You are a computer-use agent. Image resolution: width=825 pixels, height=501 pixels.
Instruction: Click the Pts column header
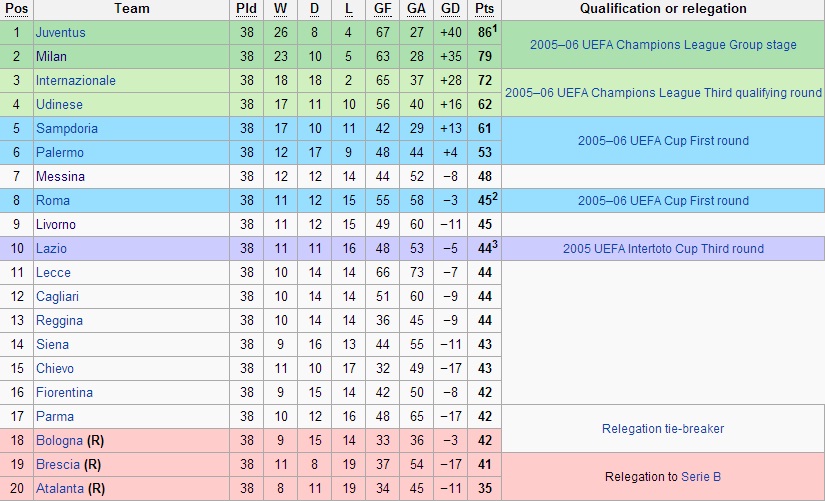coord(485,9)
